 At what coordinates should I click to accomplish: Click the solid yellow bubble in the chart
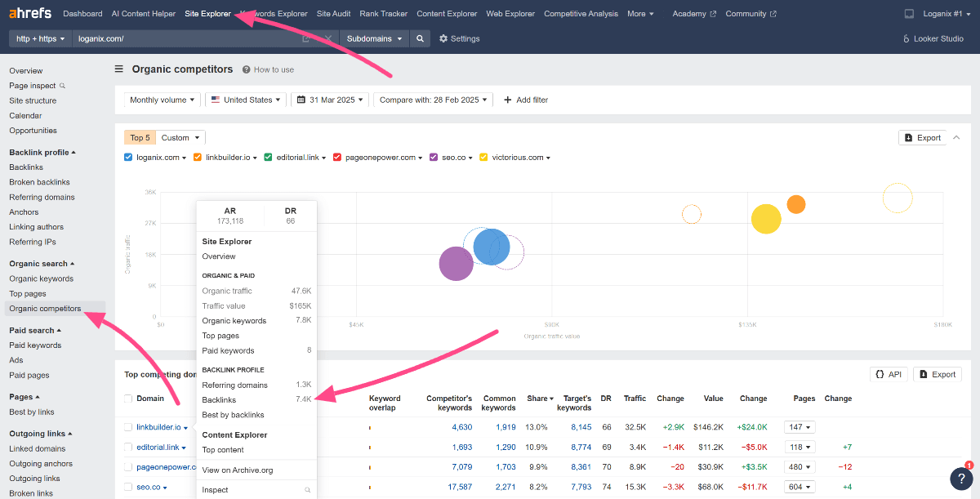pyautogui.click(x=766, y=219)
